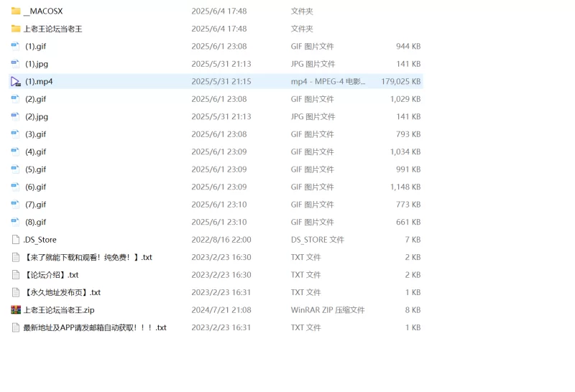
Task: Click the 661 KB size of (8).gif
Action: 408,222
